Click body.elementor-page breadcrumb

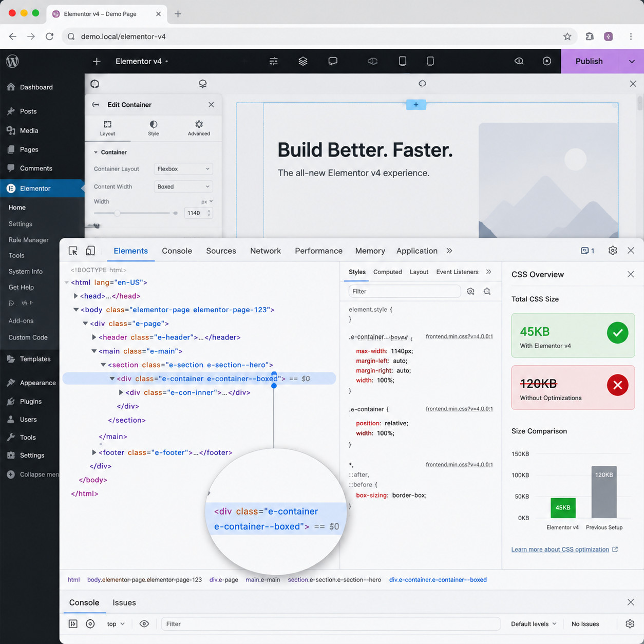[x=144, y=580]
